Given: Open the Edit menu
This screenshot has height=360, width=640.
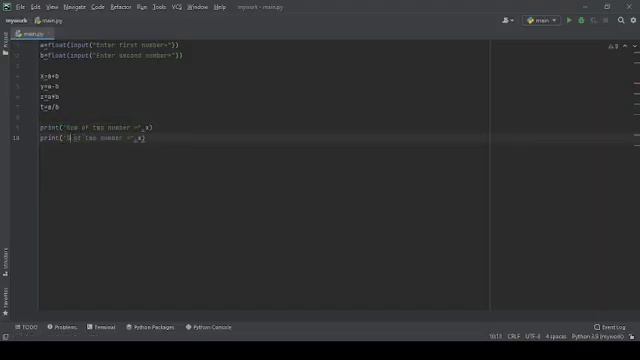Looking at the screenshot, I should (36, 7).
